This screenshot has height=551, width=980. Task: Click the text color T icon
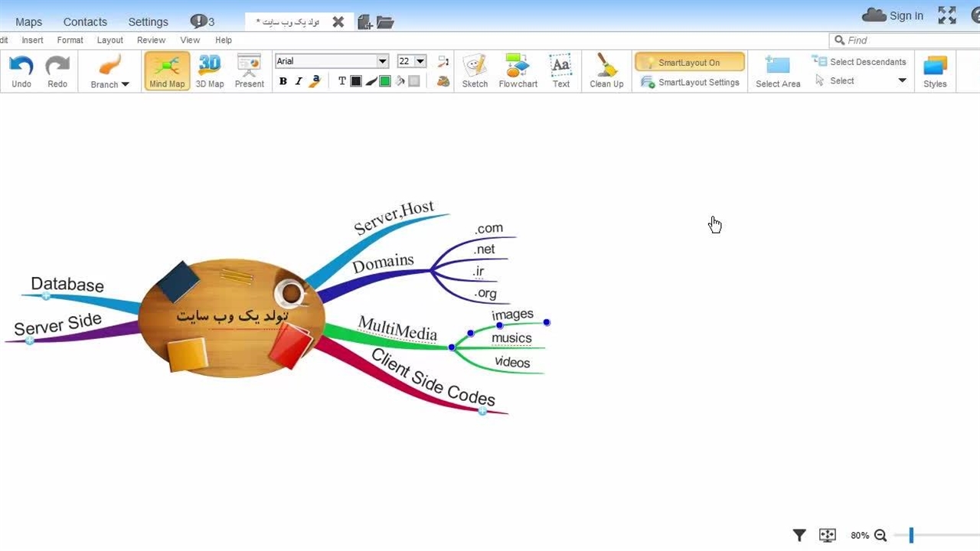(342, 81)
